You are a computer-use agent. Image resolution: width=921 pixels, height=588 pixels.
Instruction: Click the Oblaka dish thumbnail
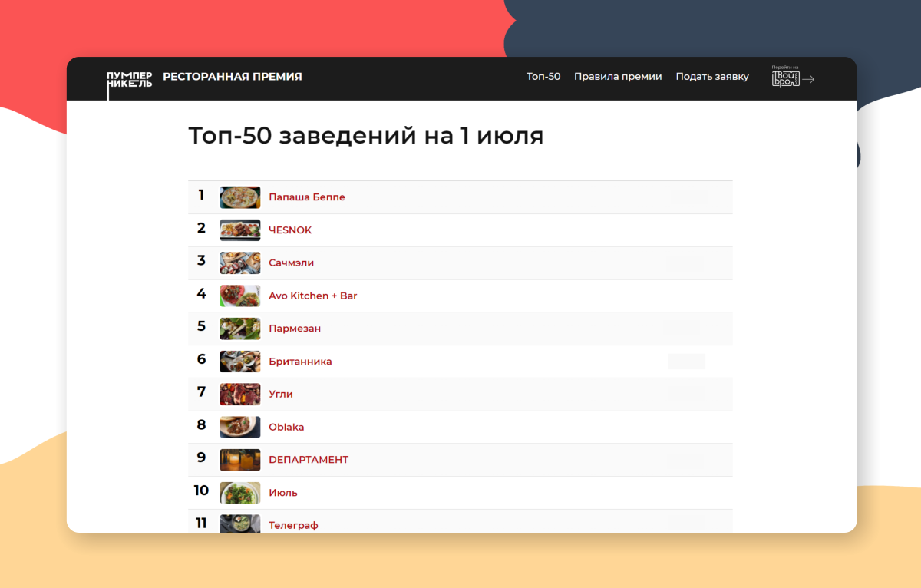tap(239, 427)
